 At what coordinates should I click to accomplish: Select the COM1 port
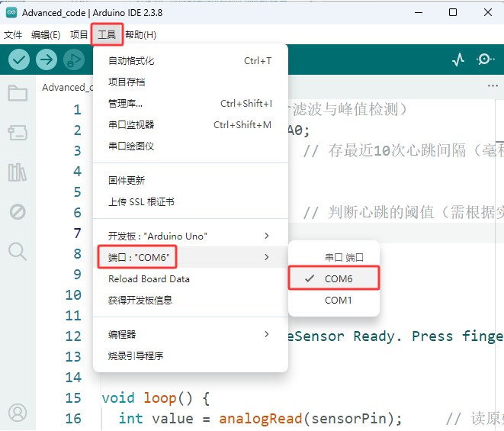point(334,300)
